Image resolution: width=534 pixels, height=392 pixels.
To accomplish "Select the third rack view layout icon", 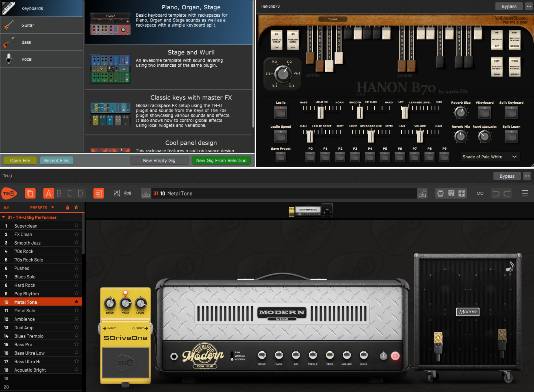I will pos(462,193).
